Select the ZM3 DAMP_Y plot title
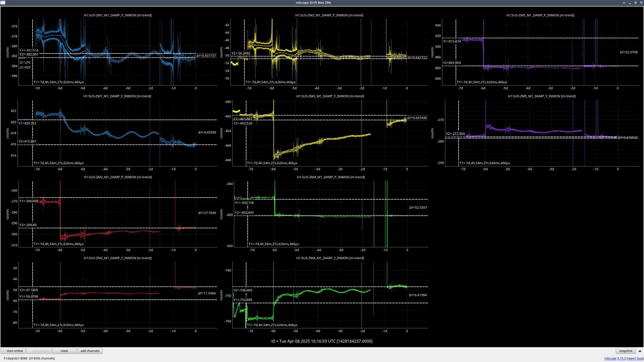The height and width of the screenshot is (362, 644). [x=330, y=96]
